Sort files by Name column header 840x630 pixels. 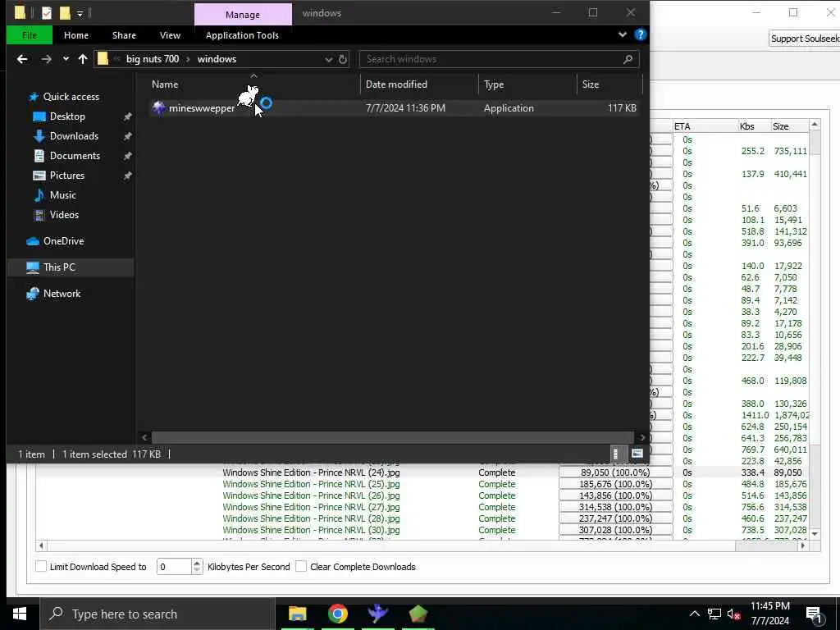point(252,84)
